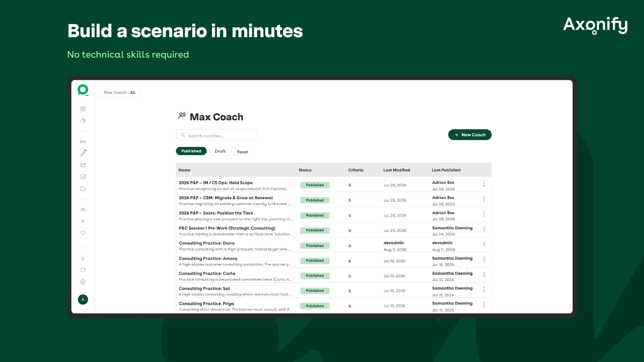Open P&C Session 1 Pre-Work (Strategic Consulting)
Screen dimensions: 644x362
click(227, 228)
